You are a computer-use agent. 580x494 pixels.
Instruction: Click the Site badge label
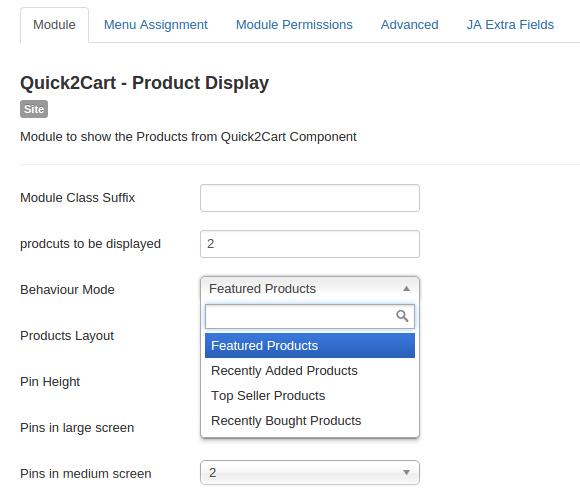pyautogui.click(x=34, y=109)
